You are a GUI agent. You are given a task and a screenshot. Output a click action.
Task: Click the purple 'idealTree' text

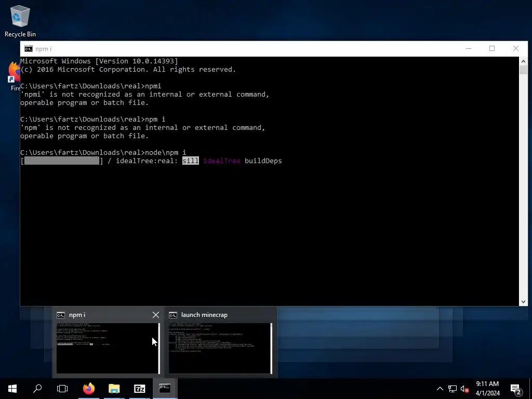tap(221, 161)
